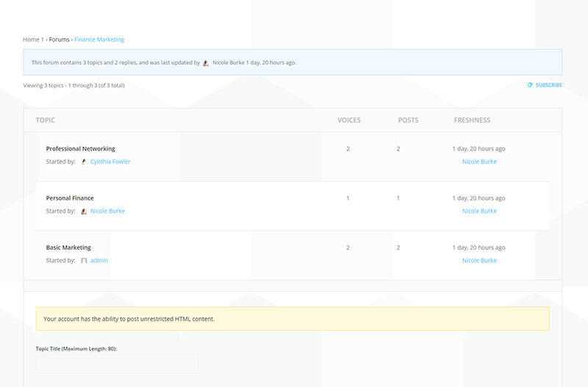The image size is (588, 387).
Task: Click Nicole Burke in Personal Finance freshness column
Action: tap(479, 211)
